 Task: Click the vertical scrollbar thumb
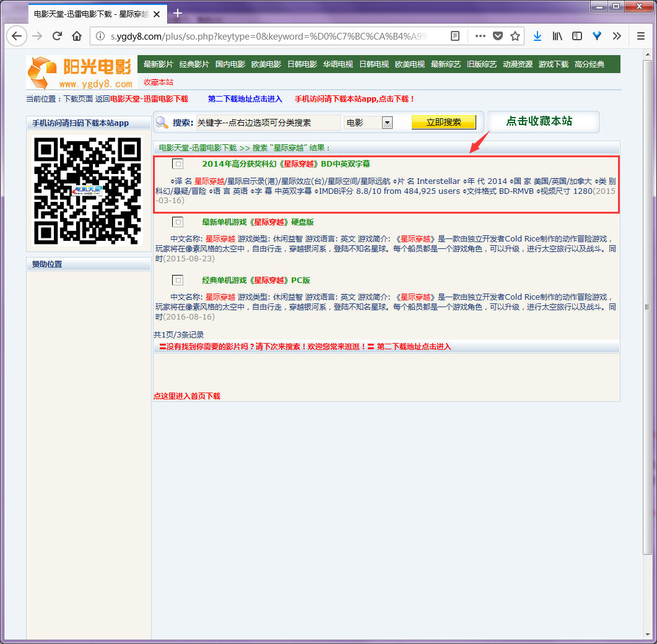click(647, 308)
